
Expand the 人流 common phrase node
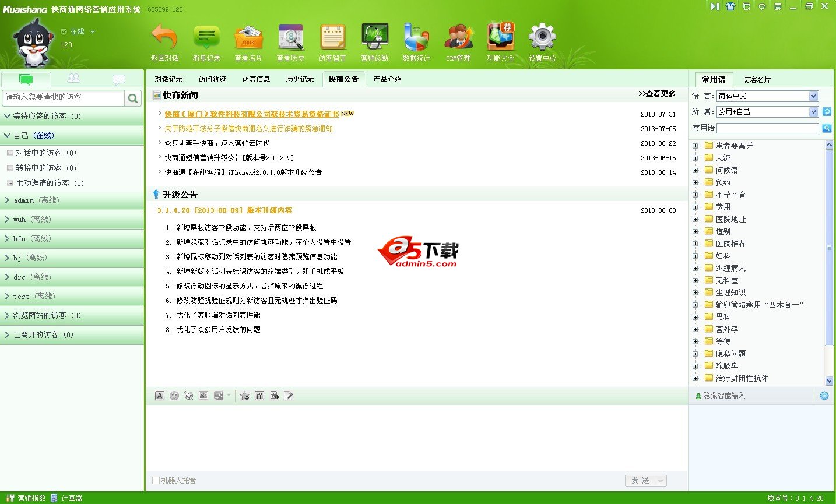click(694, 157)
